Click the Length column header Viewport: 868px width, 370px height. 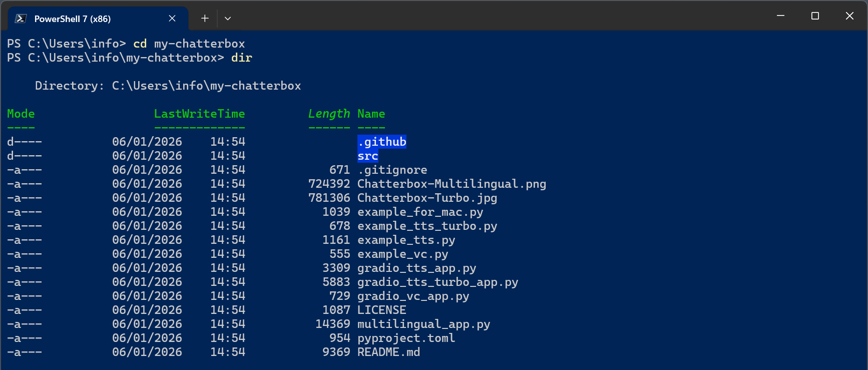coord(329,114)
